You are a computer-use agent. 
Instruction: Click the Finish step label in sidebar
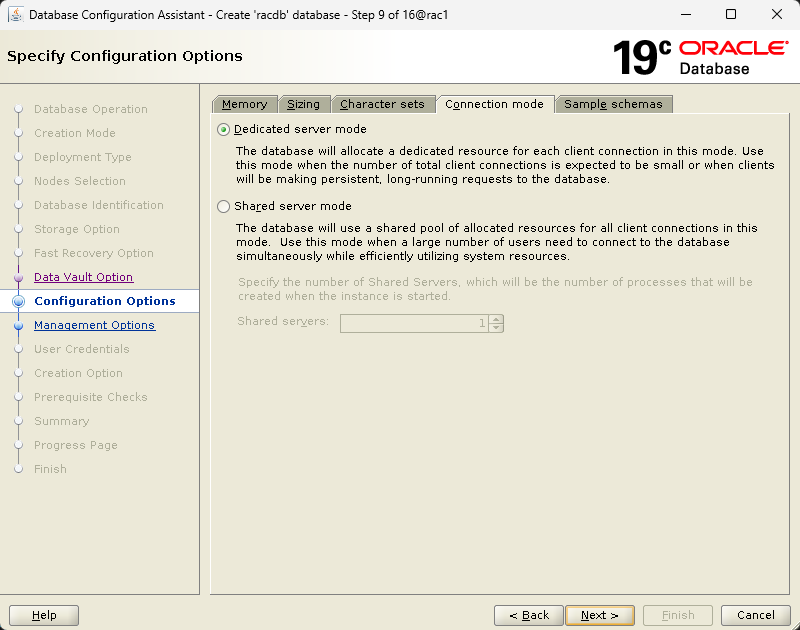click(51, 469)
